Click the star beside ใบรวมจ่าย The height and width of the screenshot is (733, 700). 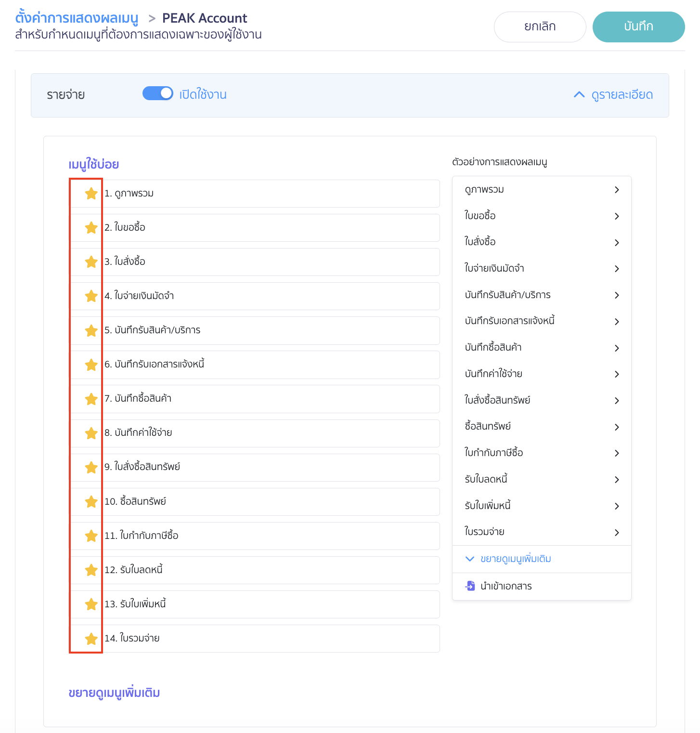pos(91,639)
